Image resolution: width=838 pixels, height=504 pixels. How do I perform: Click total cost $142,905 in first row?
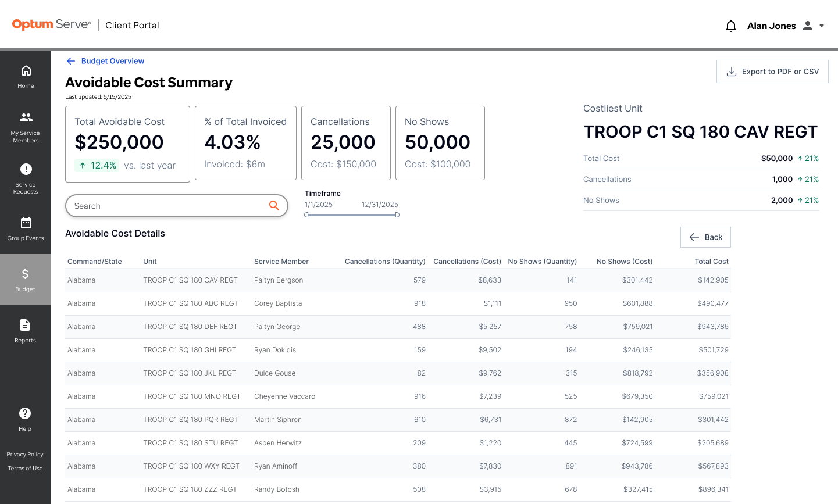click(x=713, y=280)
